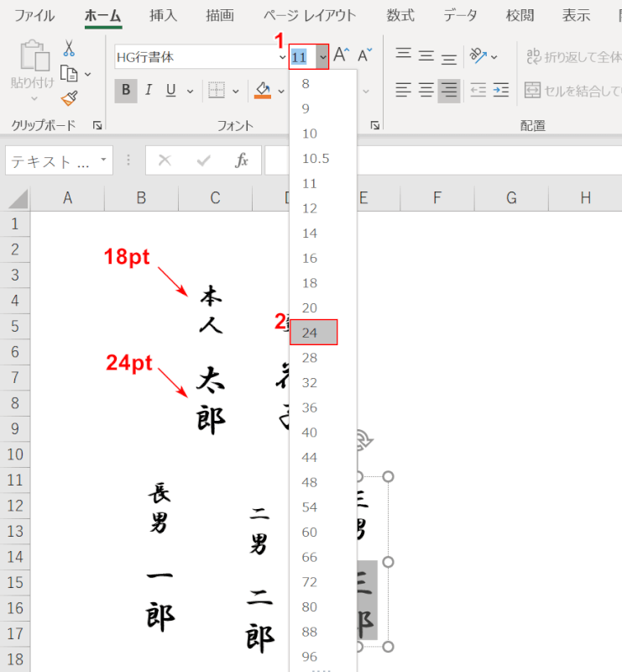The height and width of the screenshot is (672, 622).
Task: Select column header G
Action: point(511,198)
